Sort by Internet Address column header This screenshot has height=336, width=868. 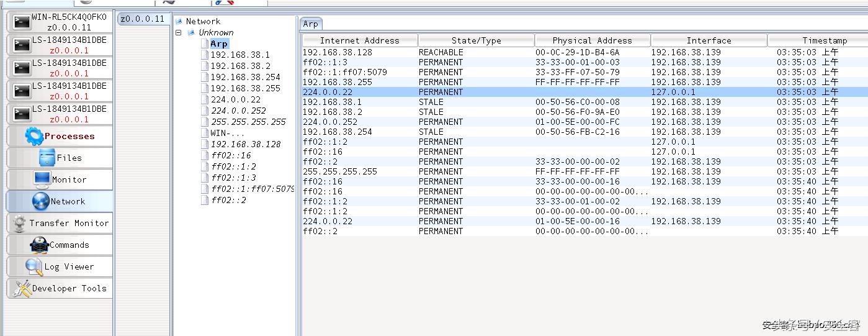click(359, 40)
